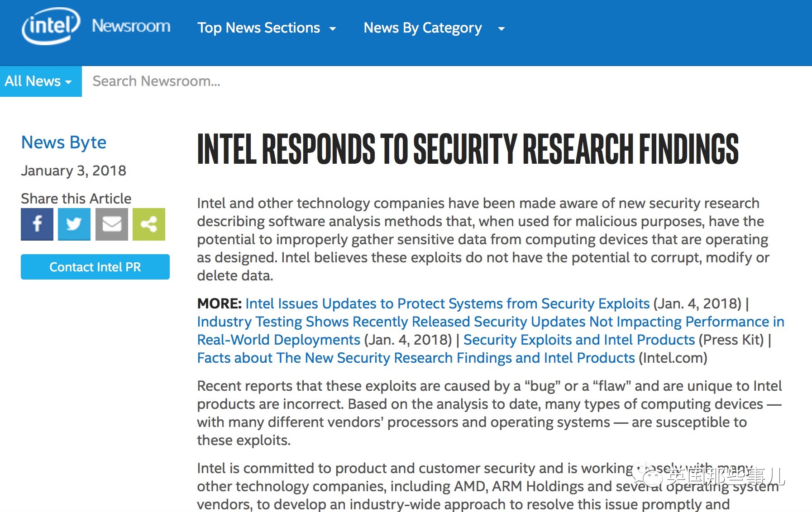
Task: Click the article headline Intel Responds
Action: pyautogui.click(x=468, y=149)
